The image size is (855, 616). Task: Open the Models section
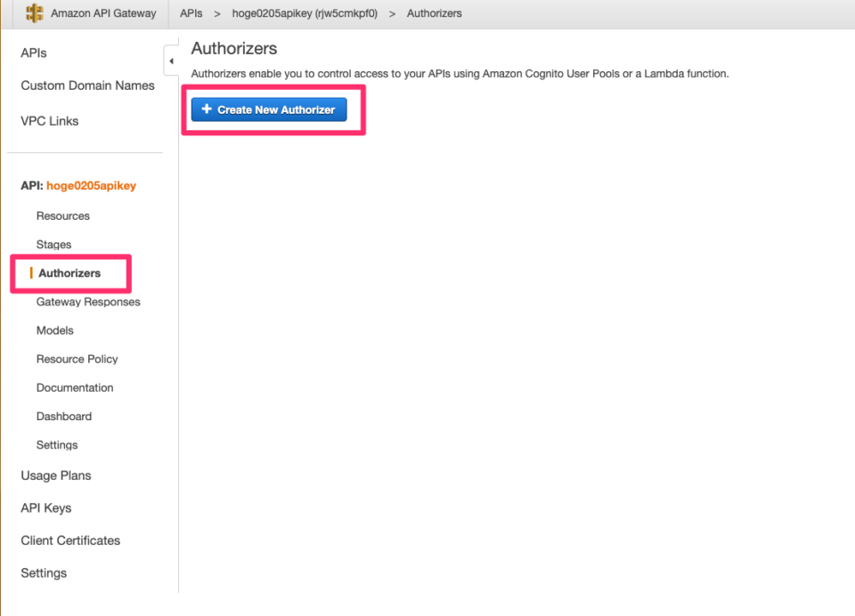pos(54,330)
